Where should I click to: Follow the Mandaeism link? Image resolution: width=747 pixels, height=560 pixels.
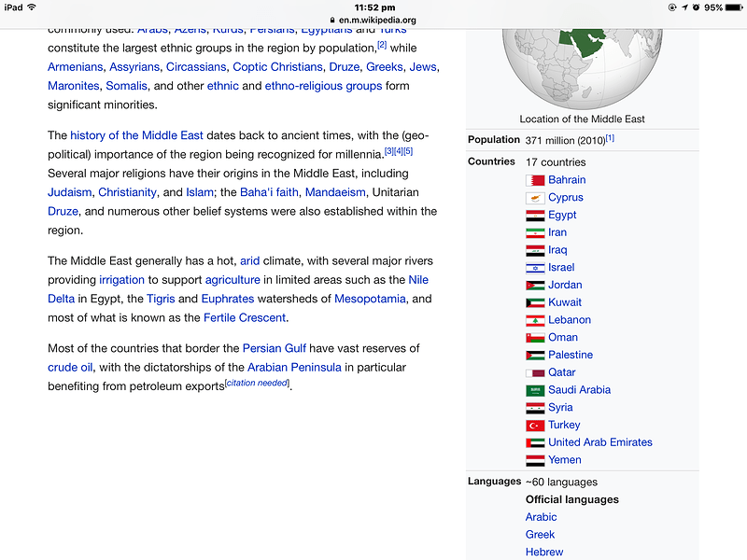click(x=335, y=192)
